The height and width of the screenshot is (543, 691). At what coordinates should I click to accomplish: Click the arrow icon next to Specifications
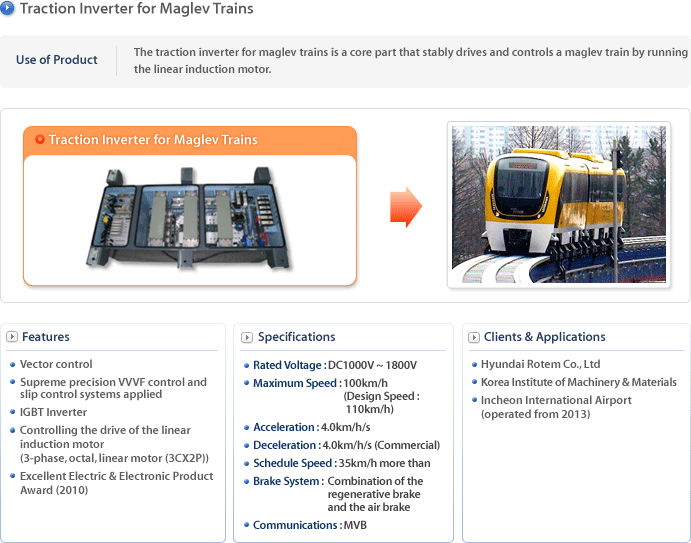click(247, 337)
